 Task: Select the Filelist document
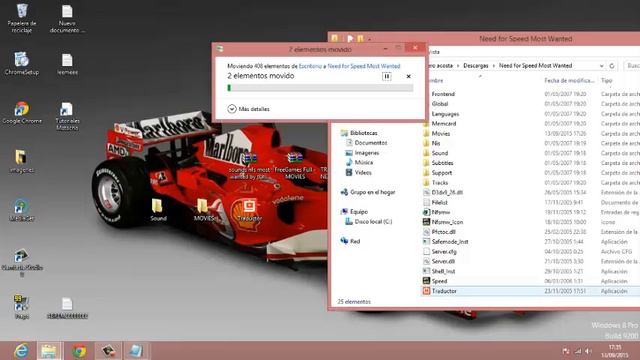[x=531, y=202]
